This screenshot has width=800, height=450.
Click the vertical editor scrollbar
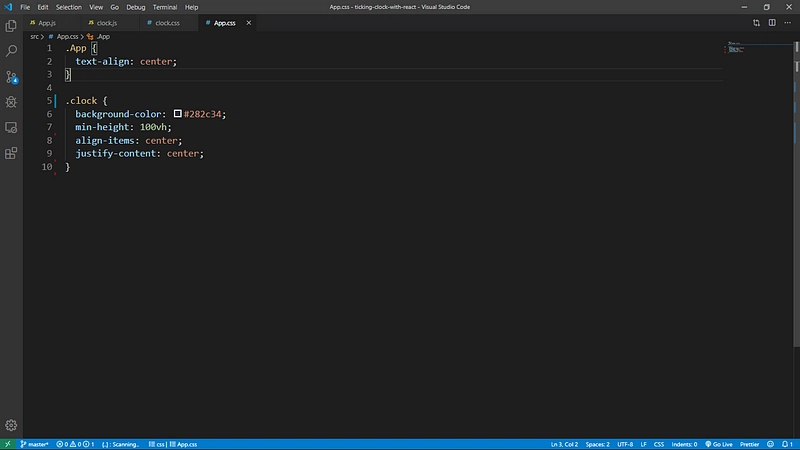click(796, 194)
